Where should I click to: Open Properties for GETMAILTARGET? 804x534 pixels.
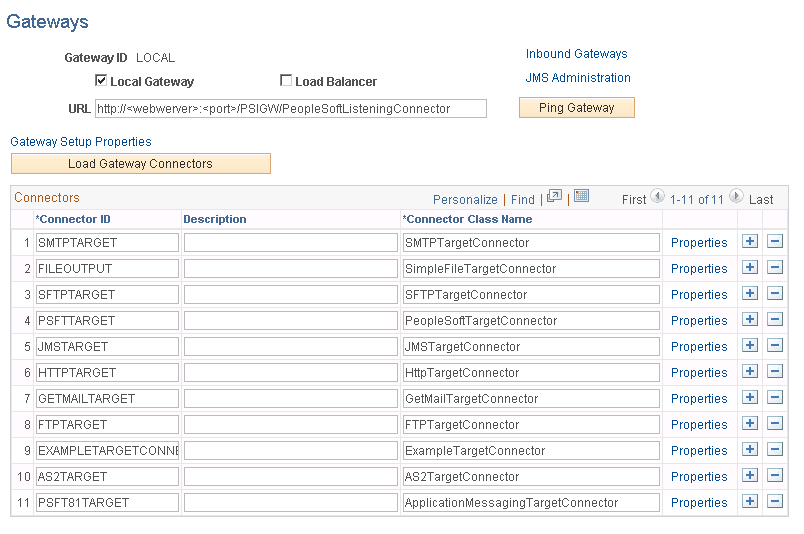pyautogui.click(x=699, y=399)
